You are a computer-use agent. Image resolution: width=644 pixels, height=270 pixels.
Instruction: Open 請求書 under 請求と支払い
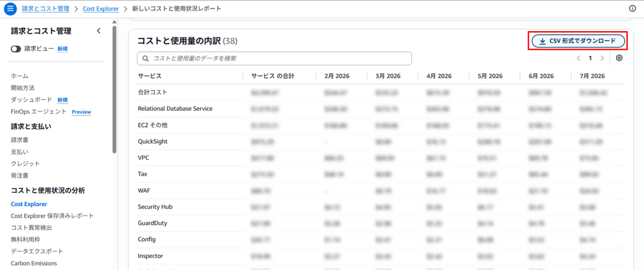coord(20,140)
